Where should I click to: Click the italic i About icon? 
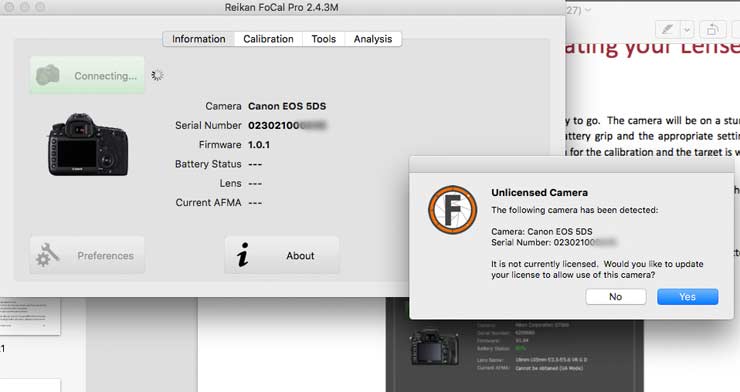point(243,255)
